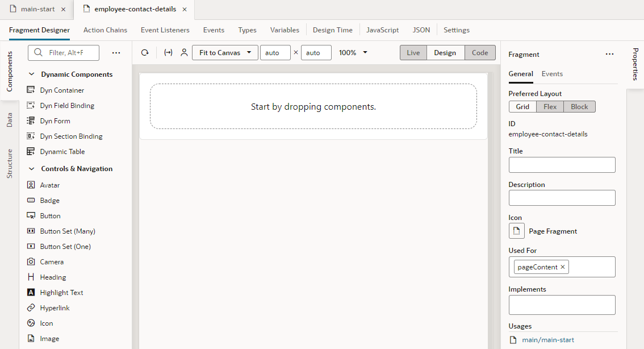Select the General properties tab
Screen dimensions: 644x349
[x=521, y=74]
